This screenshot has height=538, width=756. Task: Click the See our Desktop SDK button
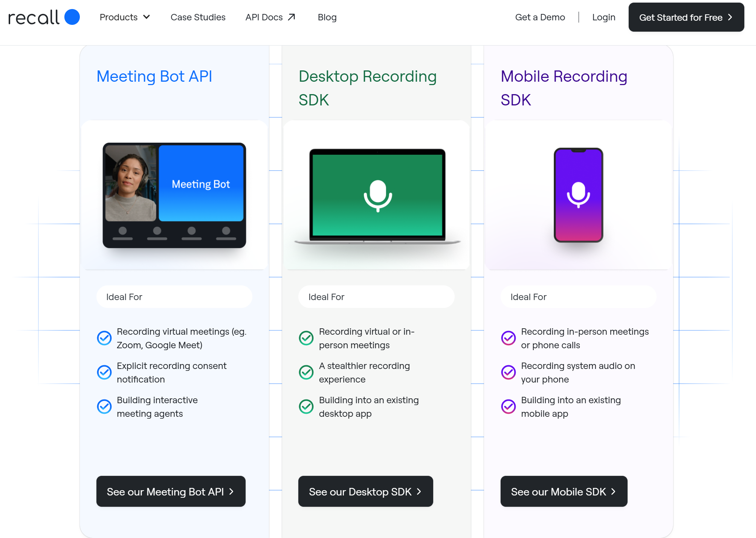(365, 491)
